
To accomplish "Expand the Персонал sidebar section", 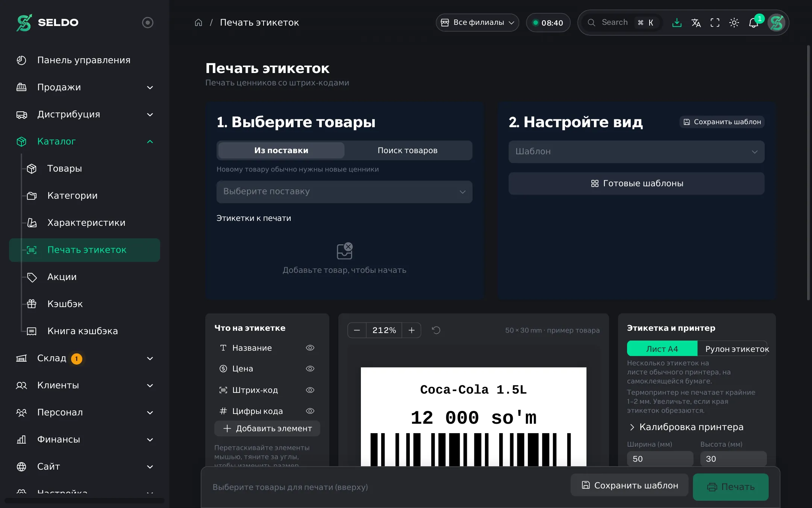I will [x=84, y=412].
